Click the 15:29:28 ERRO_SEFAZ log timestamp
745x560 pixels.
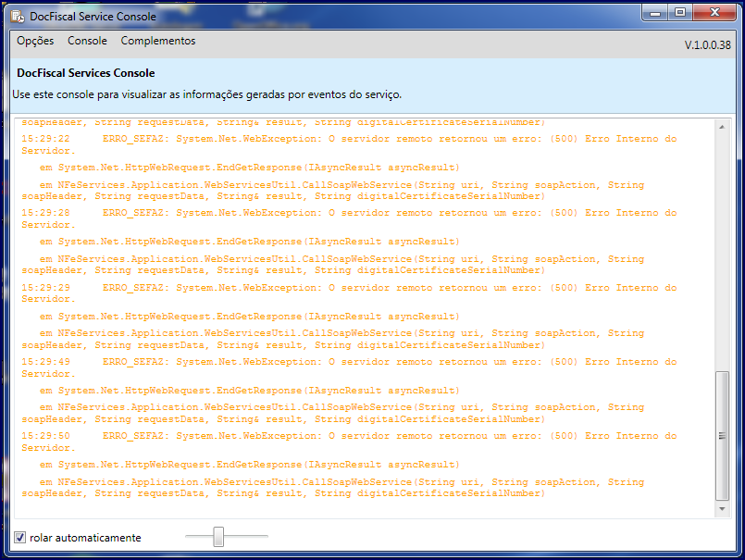tap(45, 213)
